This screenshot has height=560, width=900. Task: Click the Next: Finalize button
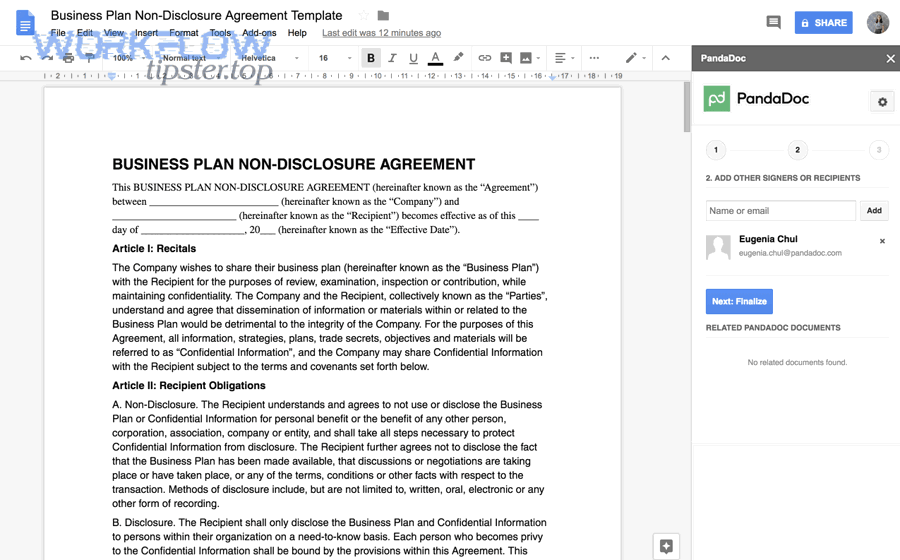coord(739,301)
